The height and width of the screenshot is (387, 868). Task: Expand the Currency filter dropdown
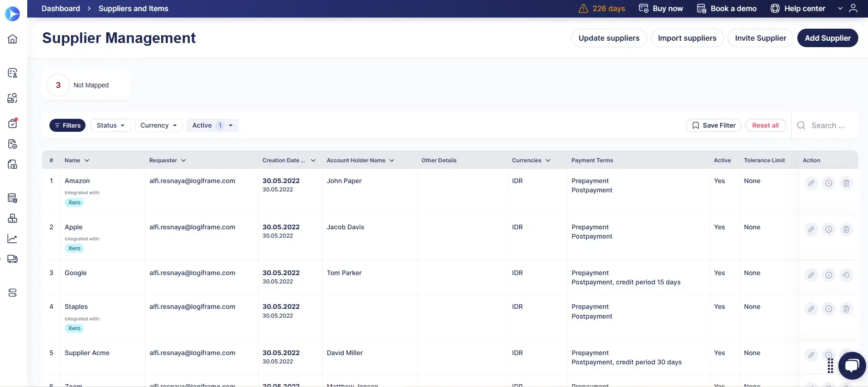158,125
